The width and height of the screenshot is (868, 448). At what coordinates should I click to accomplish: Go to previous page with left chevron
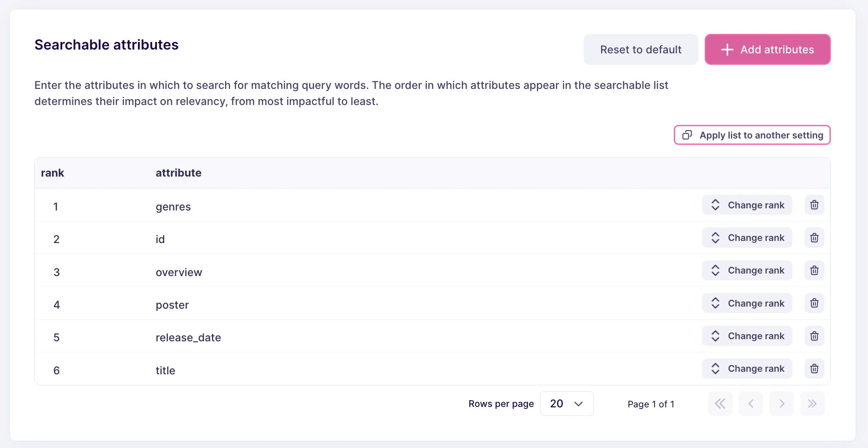[751, 404]
